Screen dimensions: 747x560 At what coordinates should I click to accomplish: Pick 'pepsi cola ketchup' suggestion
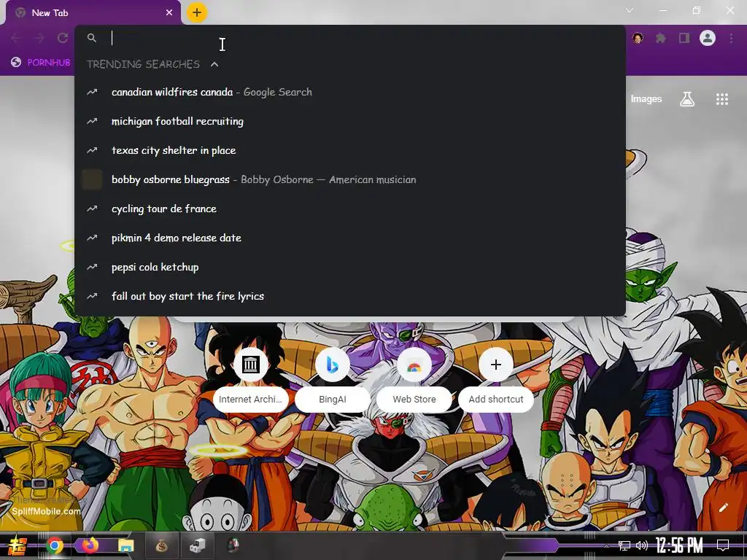[349, 267]
